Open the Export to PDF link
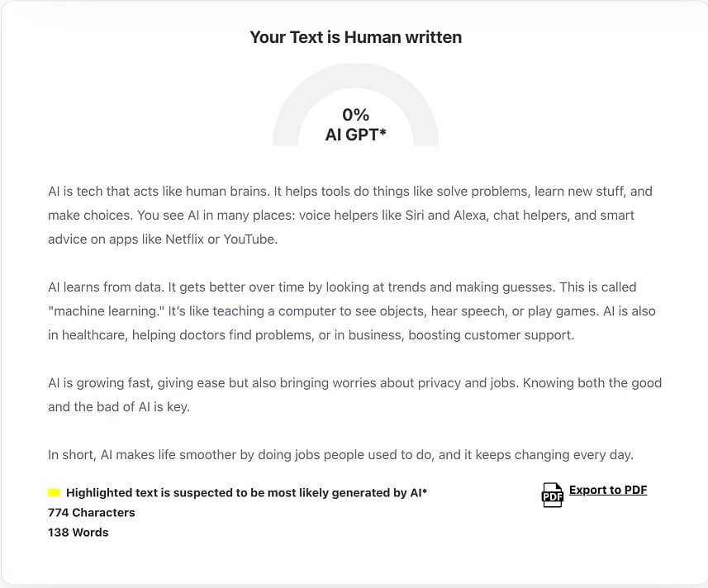 (x=608, y=490)
